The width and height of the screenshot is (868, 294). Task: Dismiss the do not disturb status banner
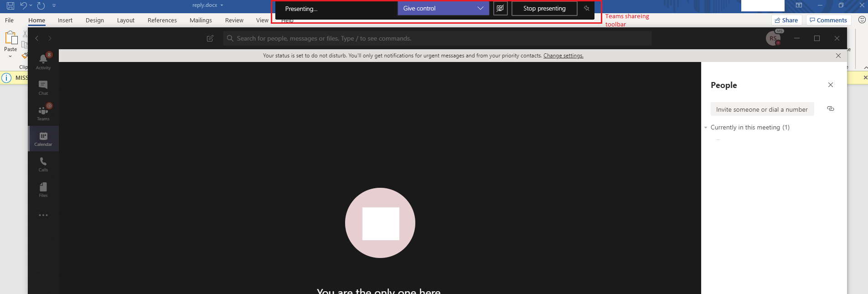click(838, 56)
